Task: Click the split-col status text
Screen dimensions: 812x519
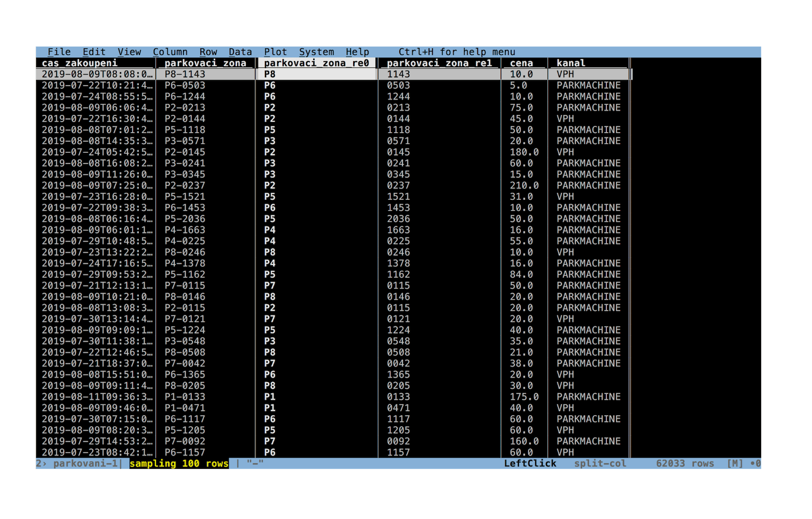Action: tap(600, 464)
